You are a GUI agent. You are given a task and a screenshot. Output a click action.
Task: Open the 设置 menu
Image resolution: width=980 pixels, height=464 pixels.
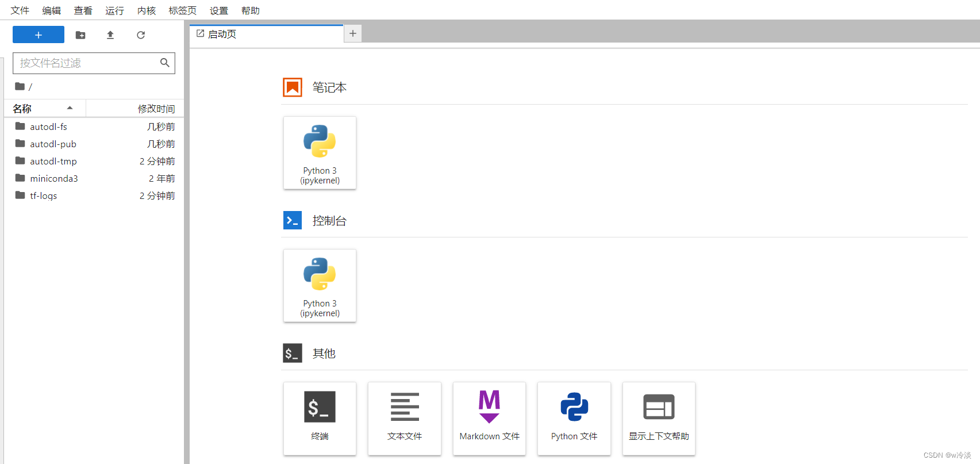219,10
